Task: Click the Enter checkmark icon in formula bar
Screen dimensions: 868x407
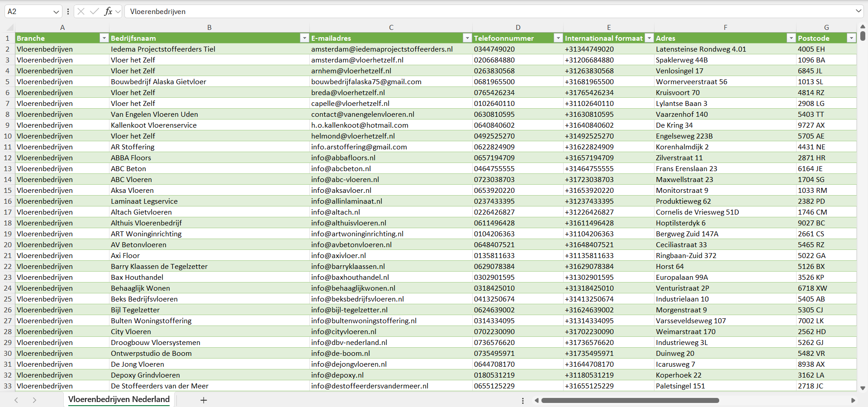Action: click(x=95, y=11)
